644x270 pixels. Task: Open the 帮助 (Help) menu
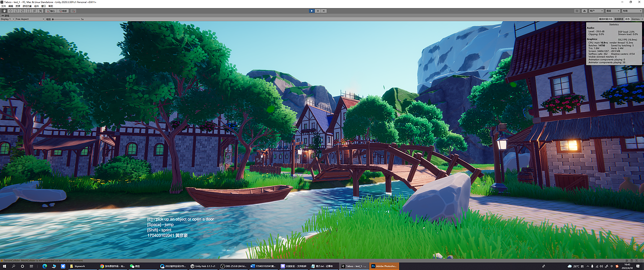(51, 6)
